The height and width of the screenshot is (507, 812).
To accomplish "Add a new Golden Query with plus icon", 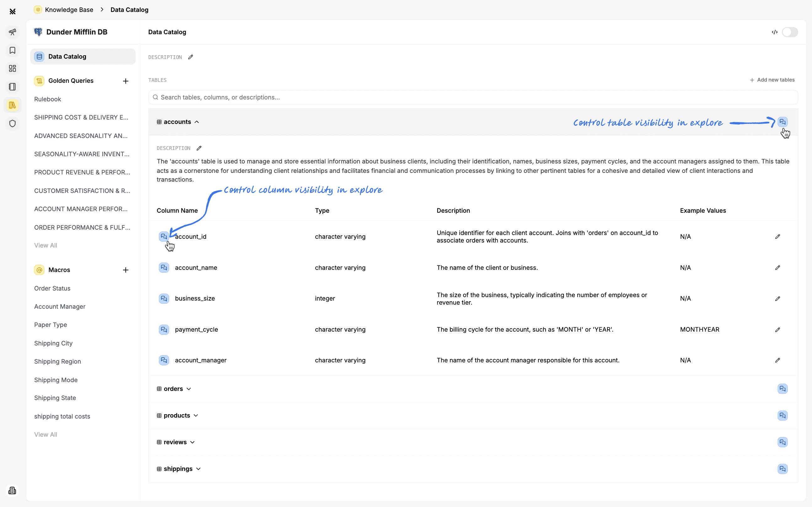I will (126, 81).
